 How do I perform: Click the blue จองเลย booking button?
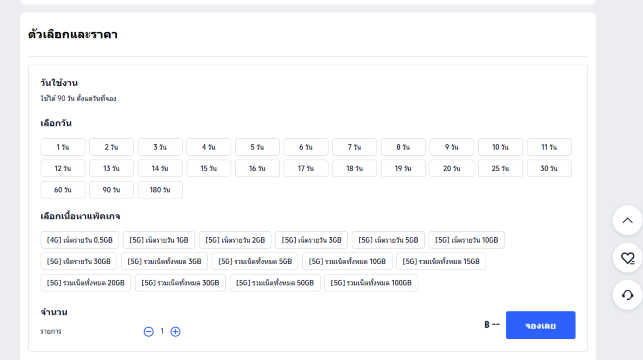[x=540, y=325]
